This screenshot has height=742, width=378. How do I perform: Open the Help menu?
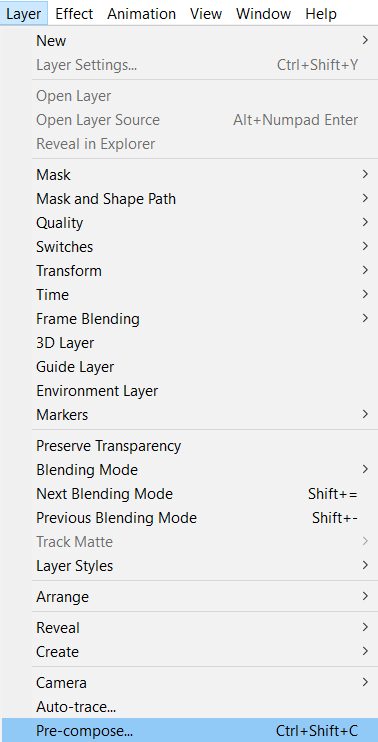point(321,14)
